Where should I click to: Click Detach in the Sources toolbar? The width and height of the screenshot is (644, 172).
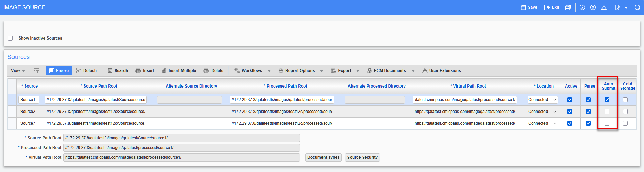coord(87,71)
